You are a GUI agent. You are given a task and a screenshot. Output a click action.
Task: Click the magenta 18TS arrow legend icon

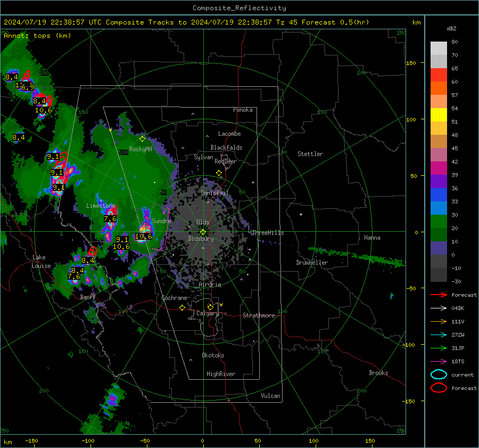pyautogui.click(x=439, y=362)
